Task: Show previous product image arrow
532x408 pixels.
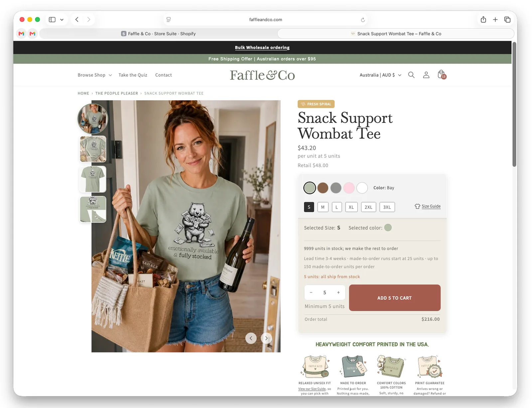Action: (x=251, y=338)
